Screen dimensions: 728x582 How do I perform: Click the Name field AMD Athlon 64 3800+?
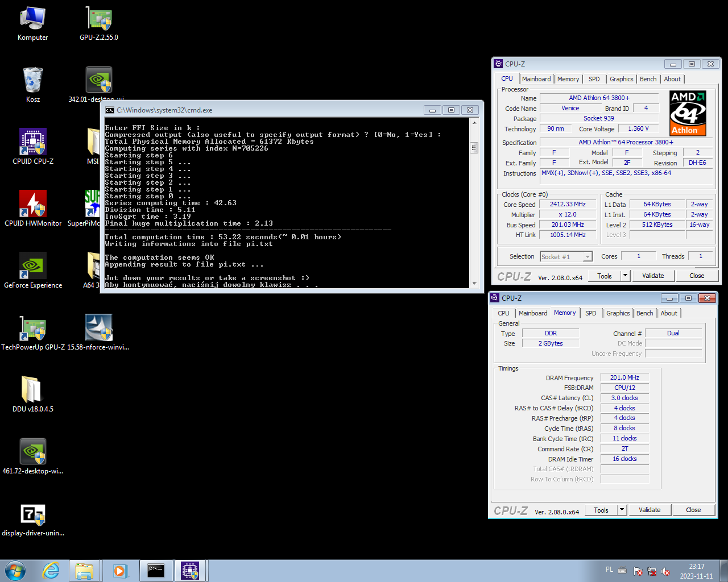pos(599,98)
